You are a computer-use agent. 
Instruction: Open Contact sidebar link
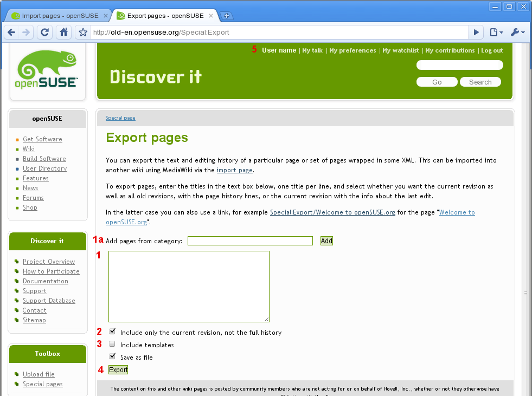coord(34,310)
